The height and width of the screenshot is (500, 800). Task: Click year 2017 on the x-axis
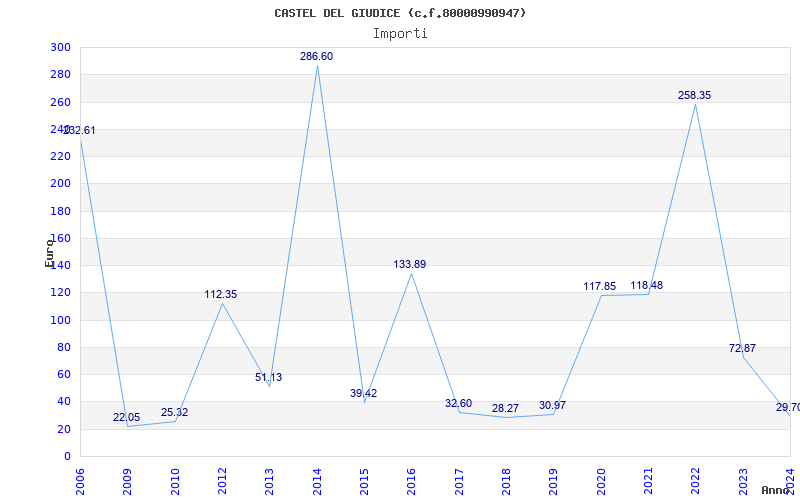tap(459, 482)
